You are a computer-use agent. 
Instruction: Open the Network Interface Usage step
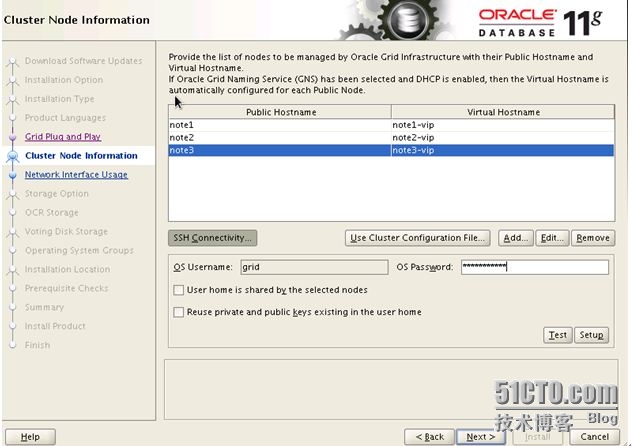pos(76,174)
